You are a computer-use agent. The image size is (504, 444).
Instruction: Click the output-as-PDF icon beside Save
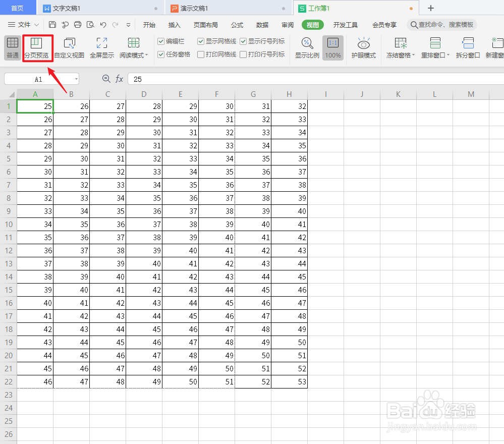click(65, 25)
